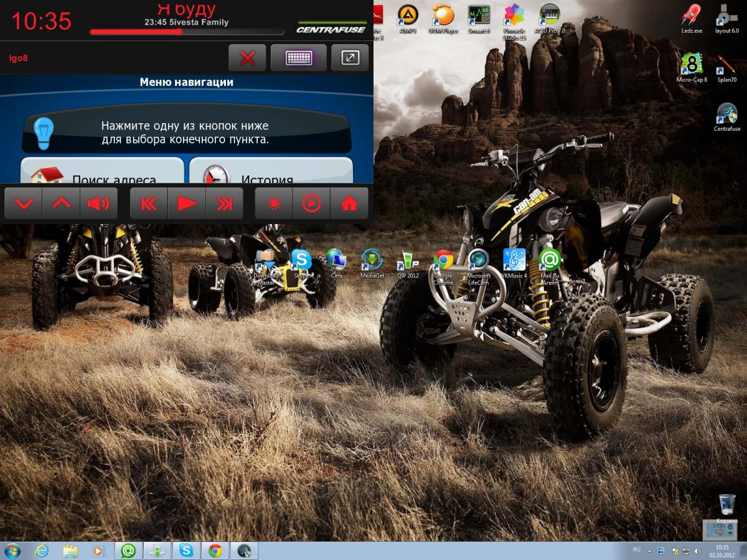Seek within the red track progress bar
Screen dimensions: 747x560
187,31
